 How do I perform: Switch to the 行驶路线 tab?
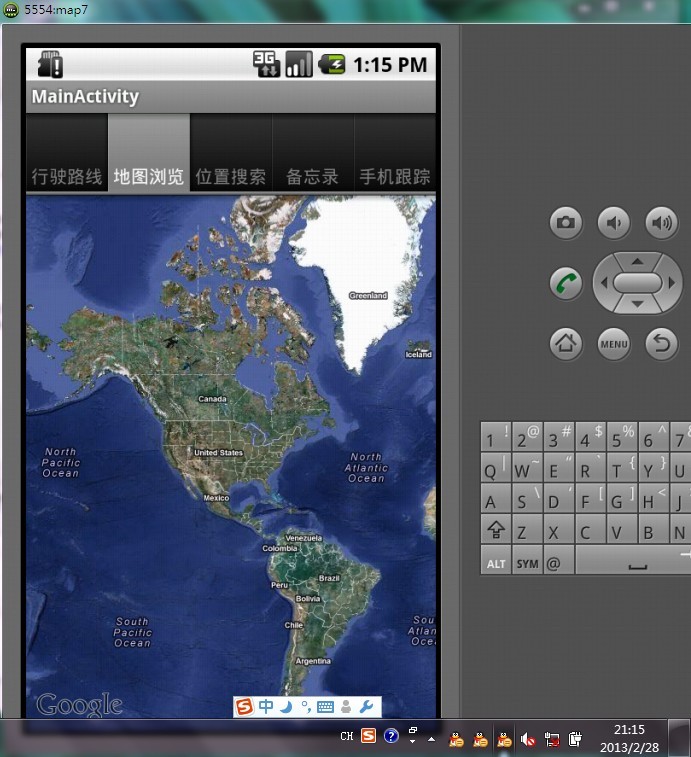[x=67, y=153]
